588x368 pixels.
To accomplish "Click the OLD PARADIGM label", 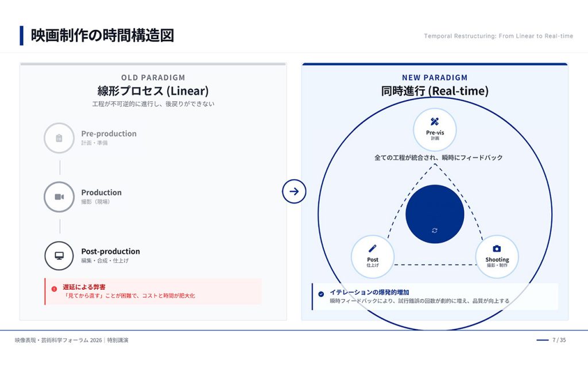I will click(x=153, y=78).
